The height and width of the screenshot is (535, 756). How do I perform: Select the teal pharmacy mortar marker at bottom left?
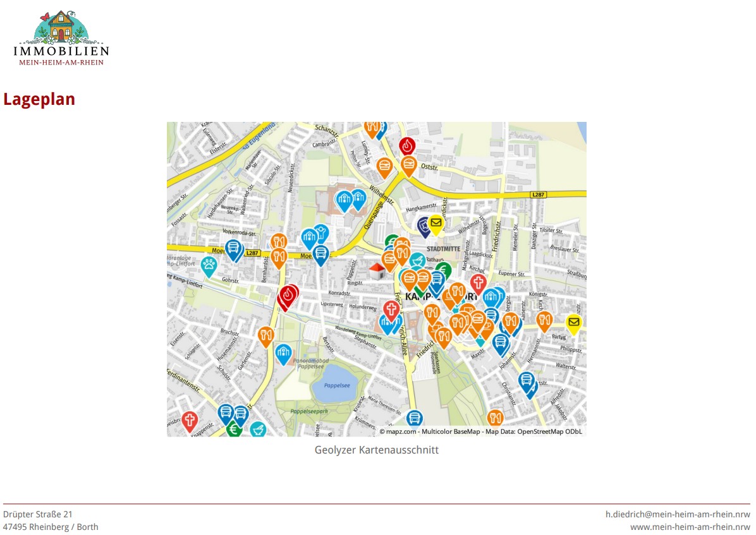coord(257,430)
